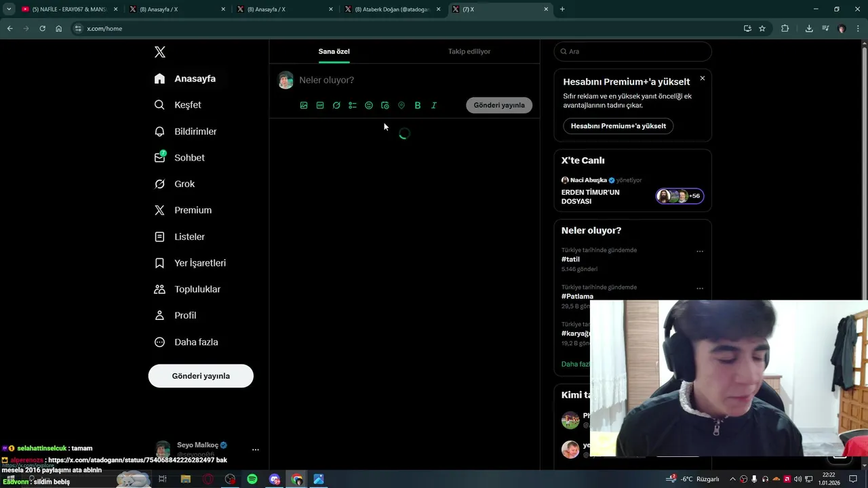Schedule the post with calendar icon
This screenshot has height=488, width=868.
tap(385, 105)
